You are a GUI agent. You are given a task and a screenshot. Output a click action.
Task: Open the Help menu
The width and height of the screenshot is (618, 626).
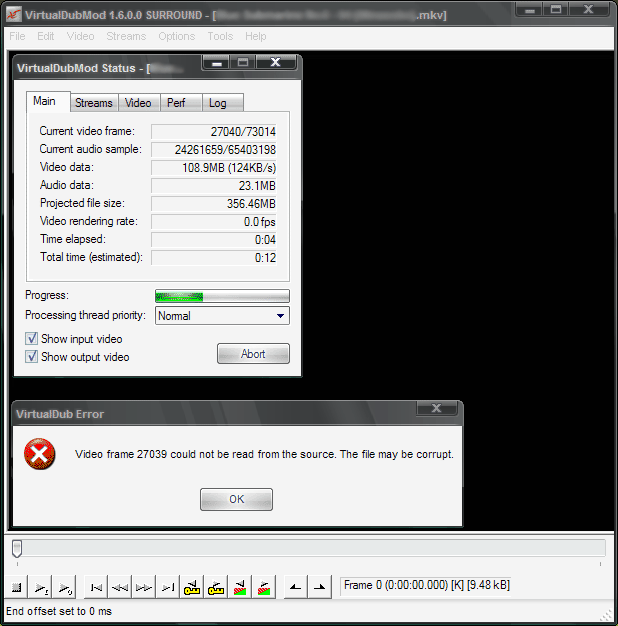point(256,36)
